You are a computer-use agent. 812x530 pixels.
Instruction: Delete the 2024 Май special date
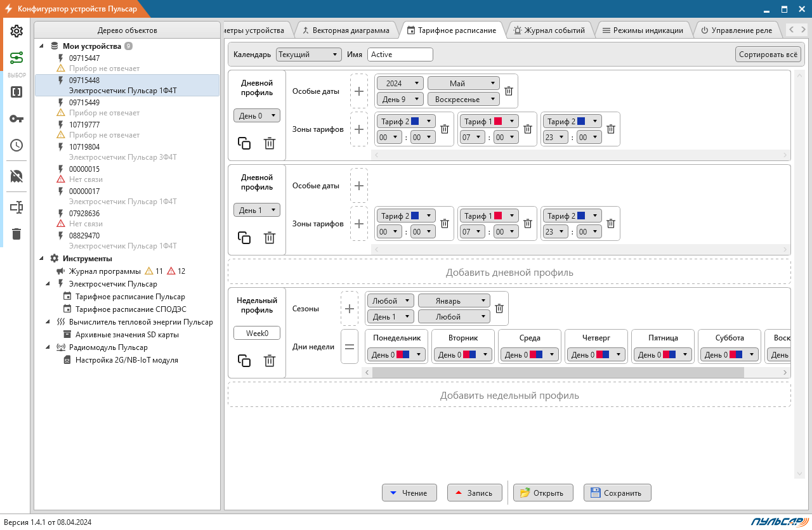pos(509,91)
